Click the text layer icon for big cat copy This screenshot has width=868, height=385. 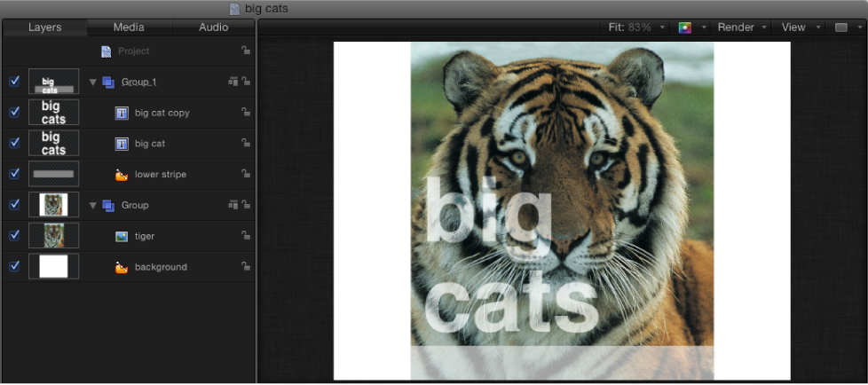pyautogui.click(x=122, y=113)
